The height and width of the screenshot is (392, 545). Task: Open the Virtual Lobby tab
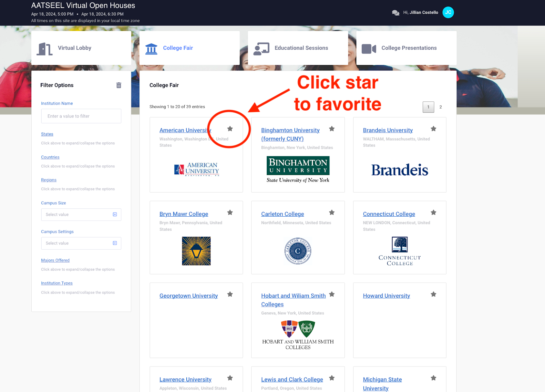pos(81,48)
